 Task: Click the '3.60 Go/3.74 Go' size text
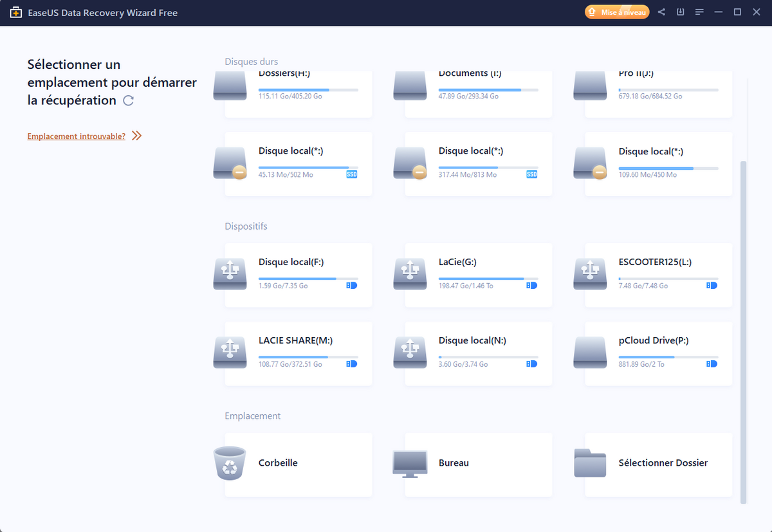click(x=463, y=364)
